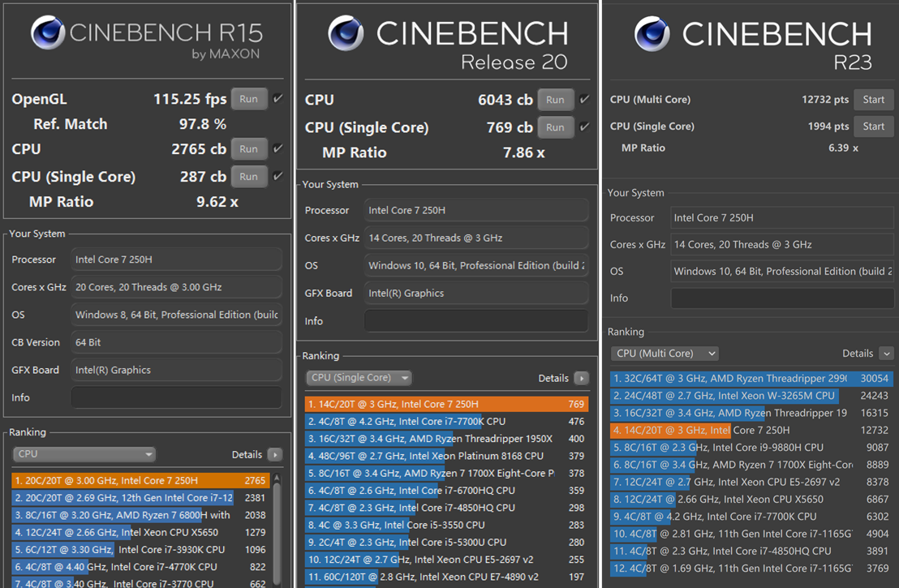Toggle the CPU checkbox in Cinebench R15
This screenshot has width=899, height=588.
tap(278, 148)
